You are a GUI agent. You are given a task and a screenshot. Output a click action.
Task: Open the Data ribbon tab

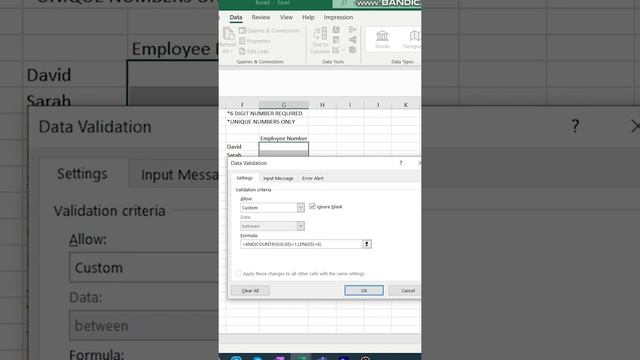pos(236,18)
